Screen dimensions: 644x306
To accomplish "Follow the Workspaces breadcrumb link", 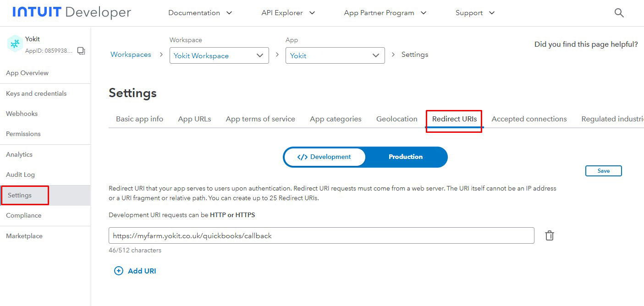I will tap(131, 55).
